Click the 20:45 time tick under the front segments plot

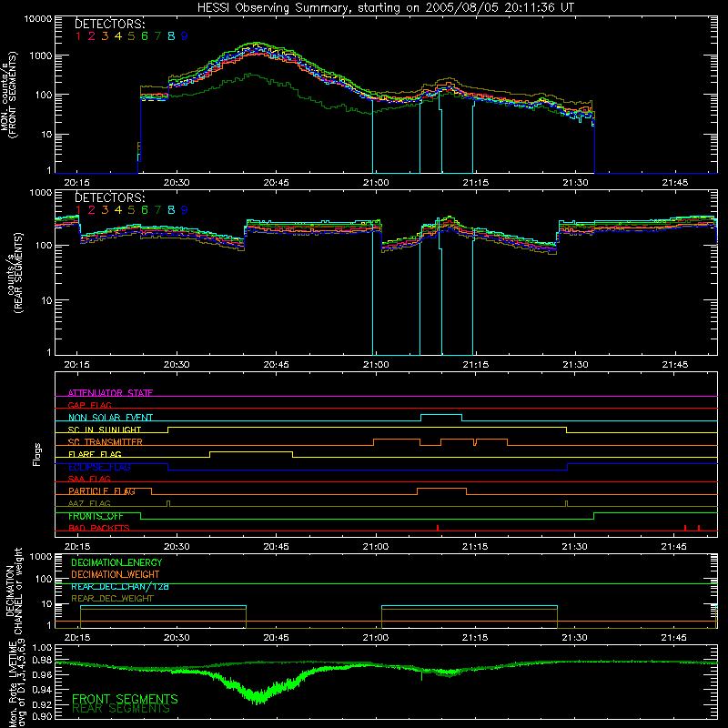click(x=276, y=183)
